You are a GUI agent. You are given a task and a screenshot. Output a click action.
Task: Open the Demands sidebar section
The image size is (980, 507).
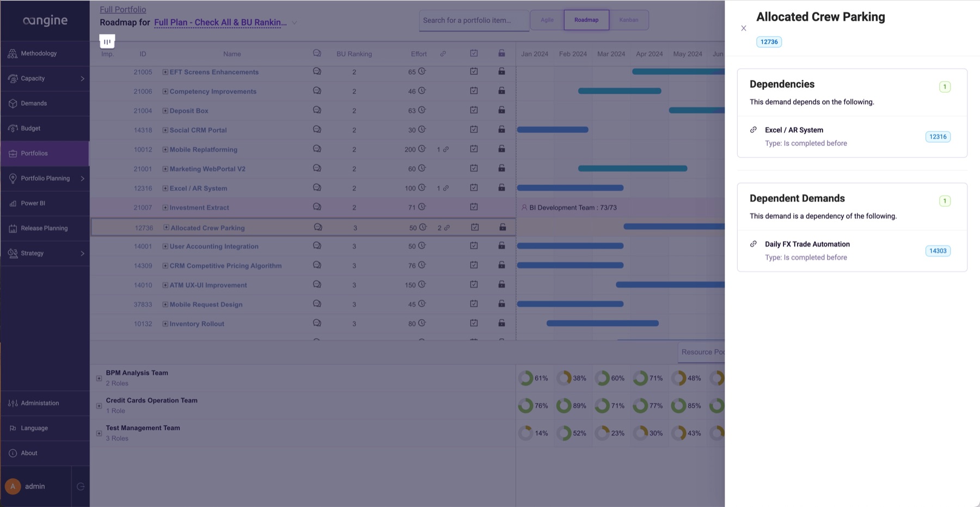[45, 103]
